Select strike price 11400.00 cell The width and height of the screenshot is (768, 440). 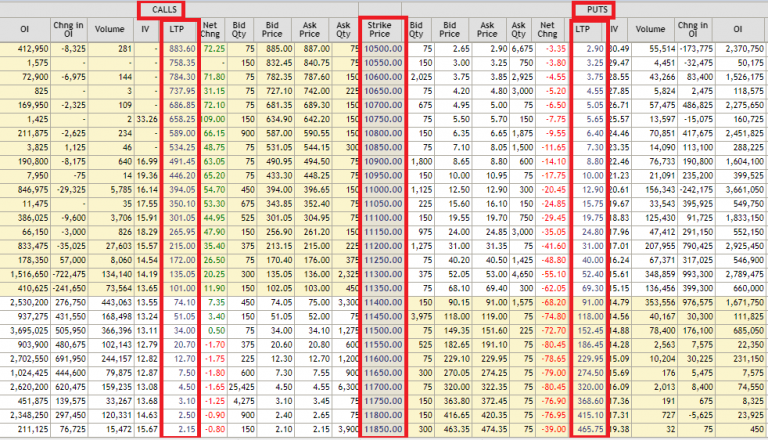tap(383, 303)
